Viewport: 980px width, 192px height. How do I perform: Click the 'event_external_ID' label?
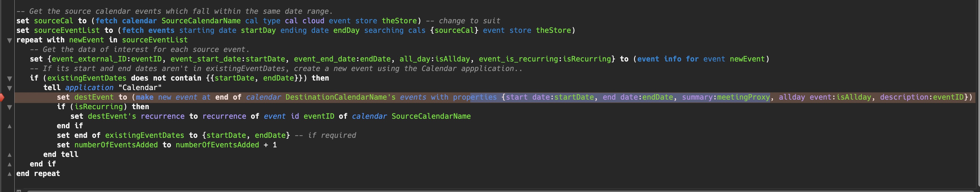click(x=89, y=59)
